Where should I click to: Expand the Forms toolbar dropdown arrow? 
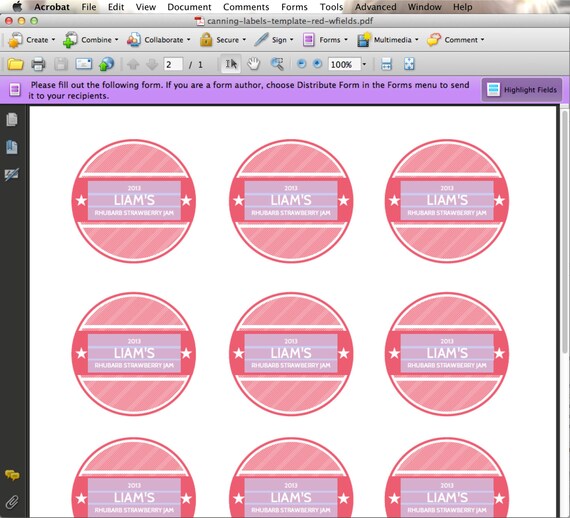click(x=346, y=40)
